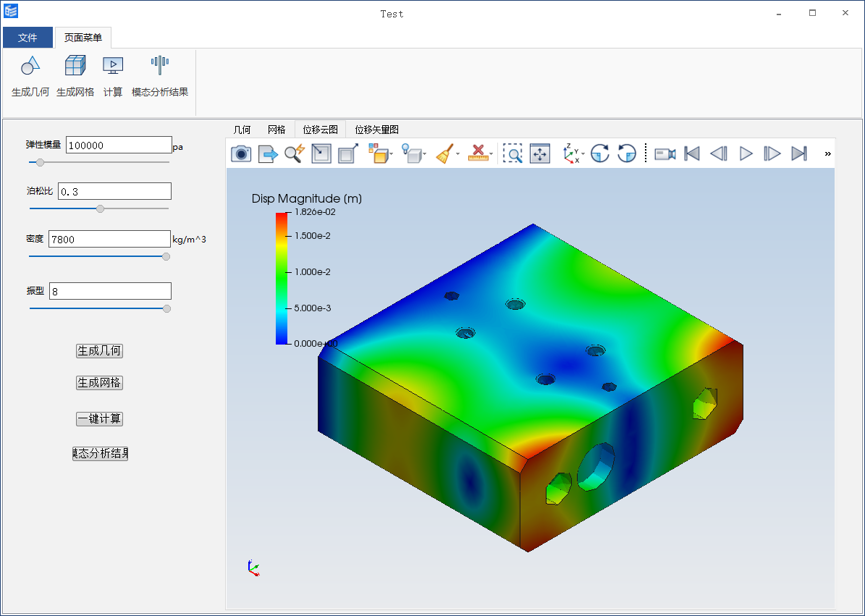This screenshot has height=616, width=865.
Task: Open the 文件 menu tab
Action: (28, 38)
